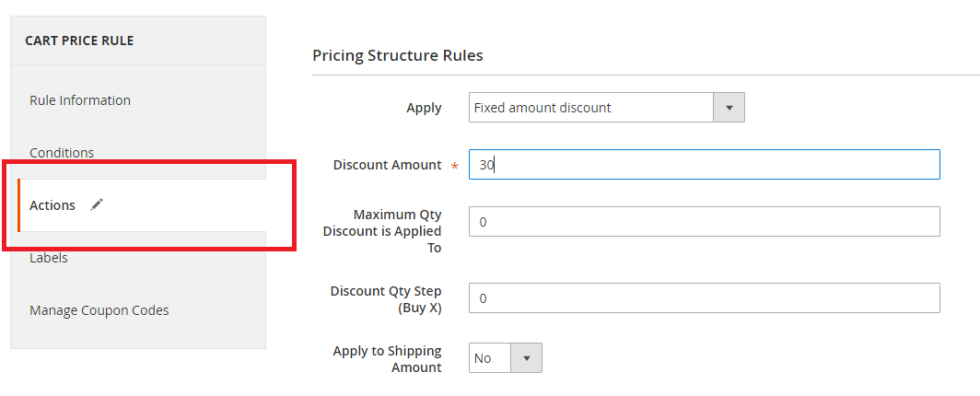This screenshot has height=396, width=980.
Task: Click the Apply to Shipping Amount label
Action: [x=388, y=359]
